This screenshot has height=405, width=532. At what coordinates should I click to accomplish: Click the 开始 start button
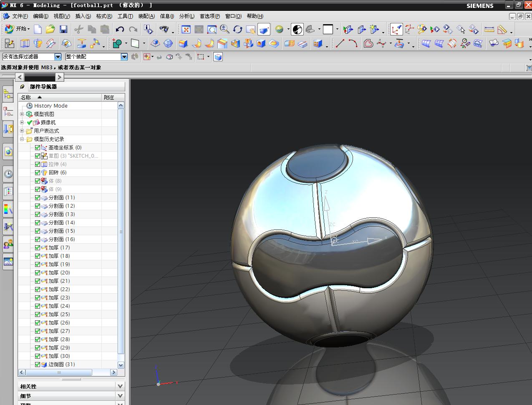(x=17, y=29)
